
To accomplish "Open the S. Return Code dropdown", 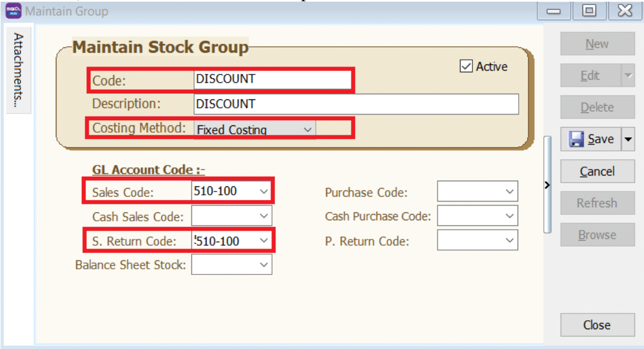I will click(x=264, y=241).
